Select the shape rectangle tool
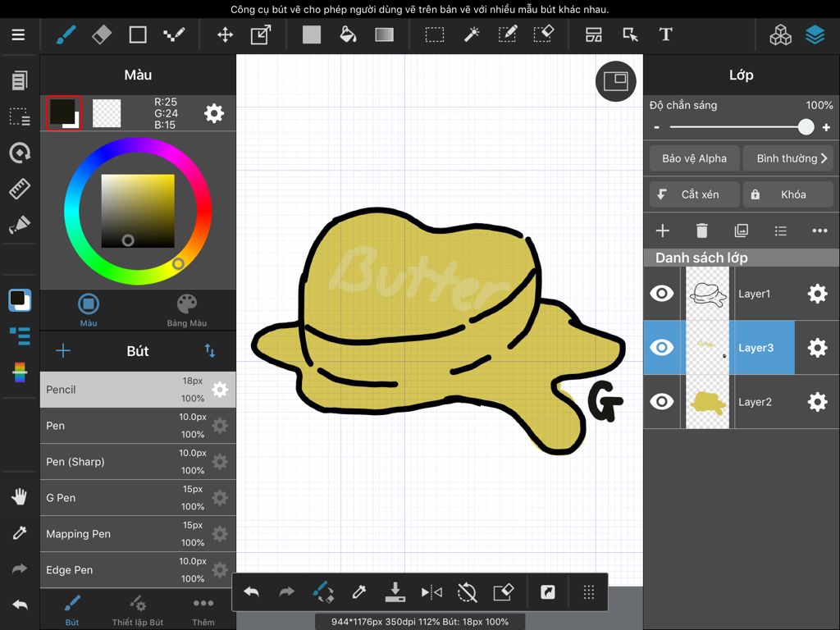 coord(138,34)
